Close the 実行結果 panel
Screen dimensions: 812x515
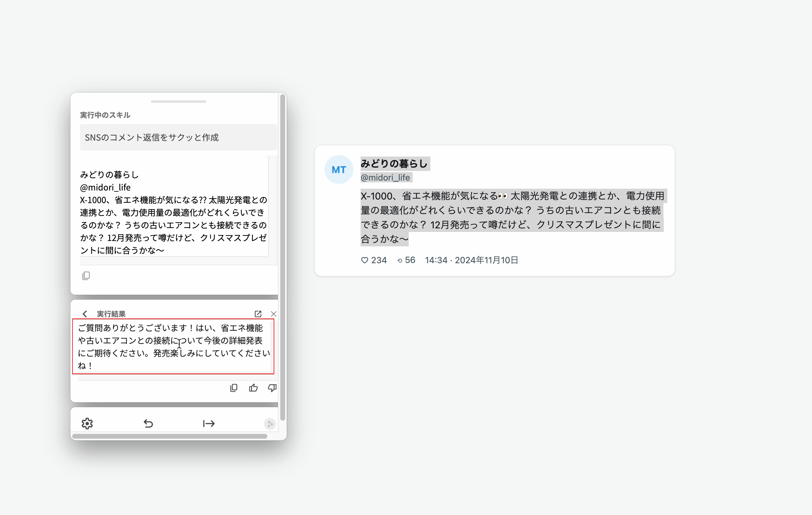(x=273, y=314)
